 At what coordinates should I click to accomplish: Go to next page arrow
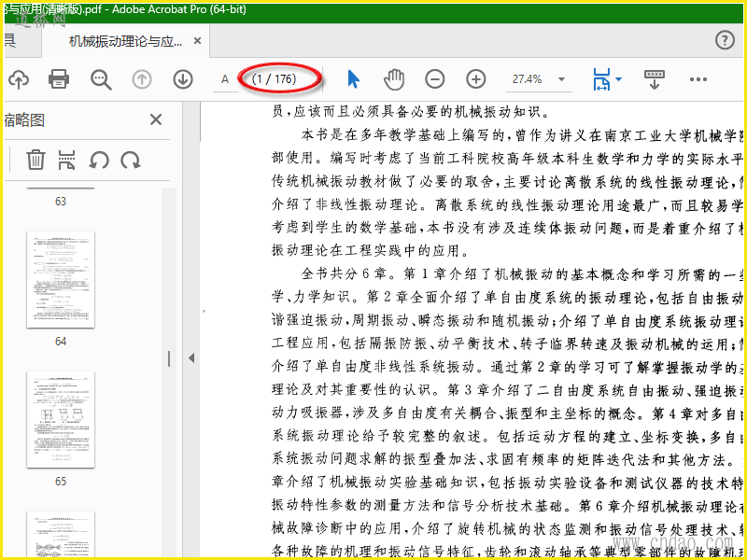pos(183,79)
